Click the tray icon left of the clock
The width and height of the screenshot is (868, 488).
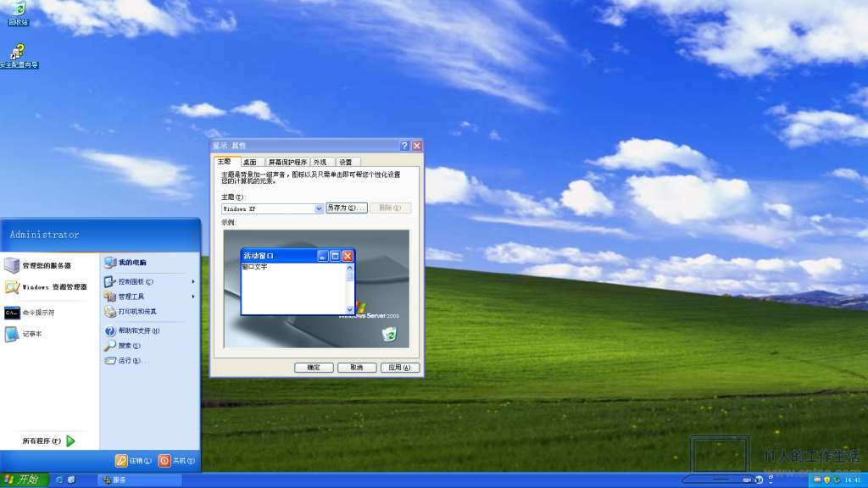[837, 480]
